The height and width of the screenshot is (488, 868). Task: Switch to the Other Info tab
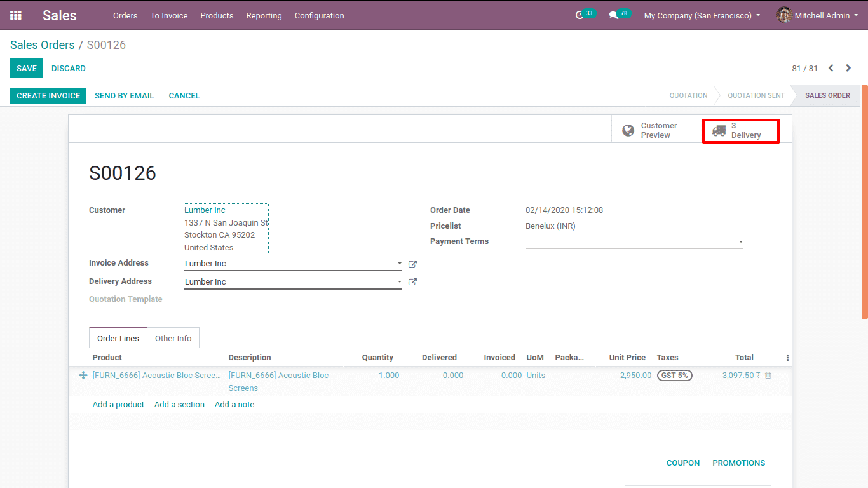coord(173,339)
